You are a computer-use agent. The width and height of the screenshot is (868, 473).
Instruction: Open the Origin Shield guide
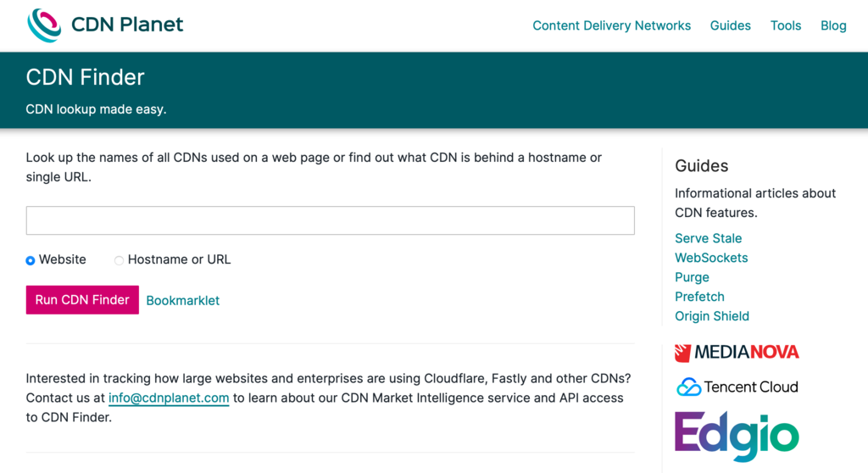(711, 316)
